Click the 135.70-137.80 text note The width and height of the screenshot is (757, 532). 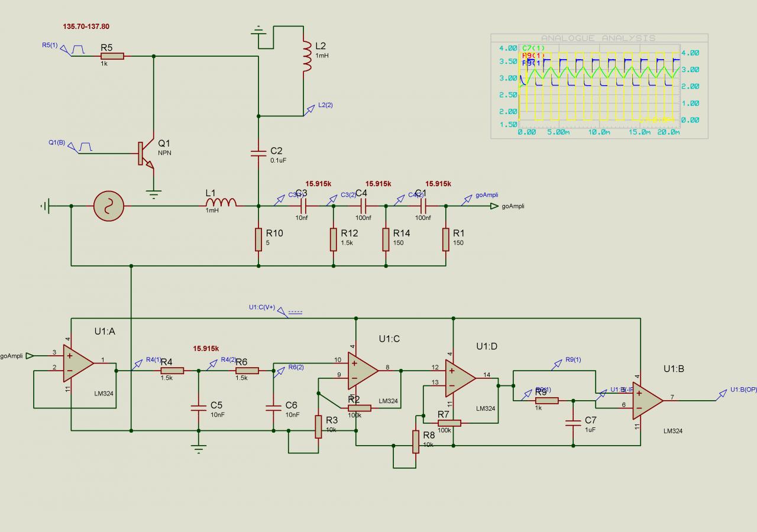[86, 27]
